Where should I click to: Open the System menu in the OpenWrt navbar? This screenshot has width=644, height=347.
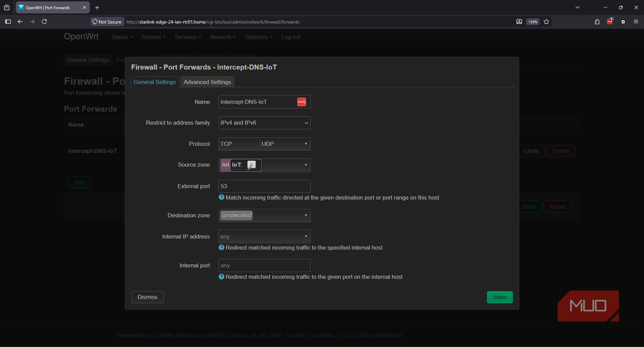tap(154, 37)
